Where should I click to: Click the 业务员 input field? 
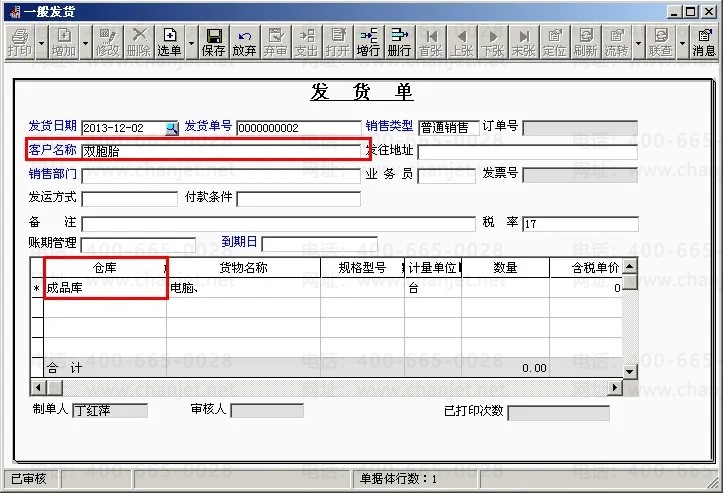(x=446, y=176)
